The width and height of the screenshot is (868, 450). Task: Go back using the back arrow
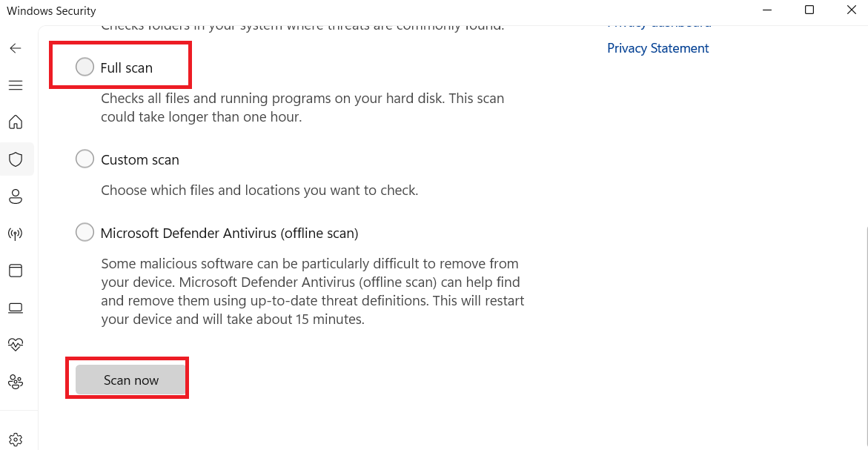pyautogui.click(x=16, y=48)
